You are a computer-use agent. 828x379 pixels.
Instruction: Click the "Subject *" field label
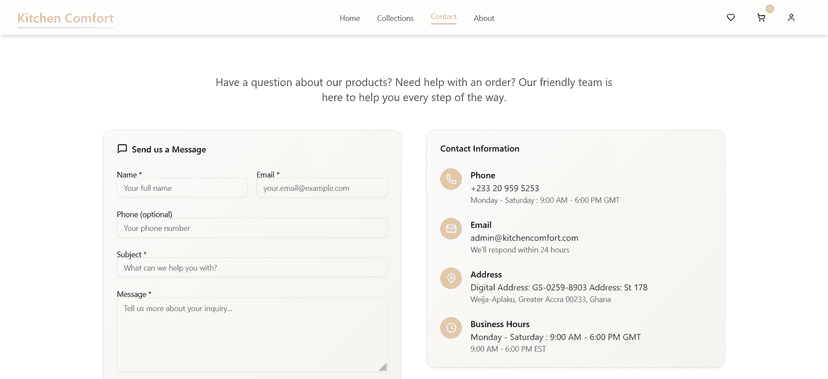coord(131,254)
